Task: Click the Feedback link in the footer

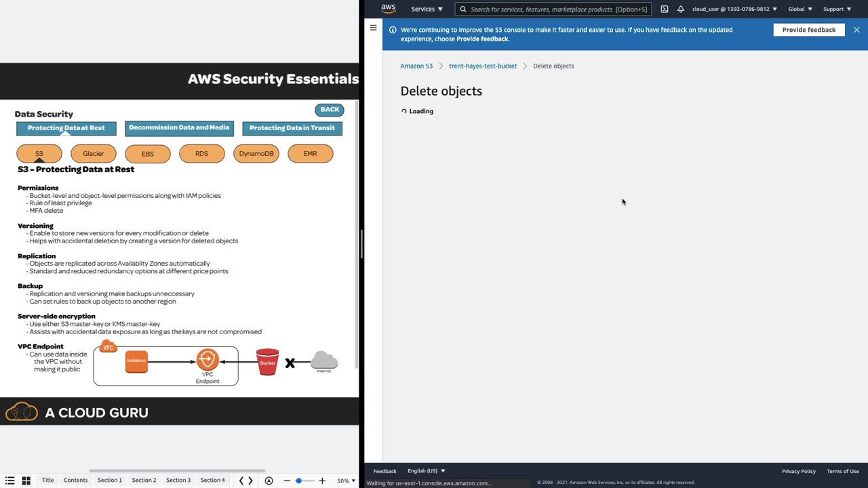Action: [x=384, y=471]
